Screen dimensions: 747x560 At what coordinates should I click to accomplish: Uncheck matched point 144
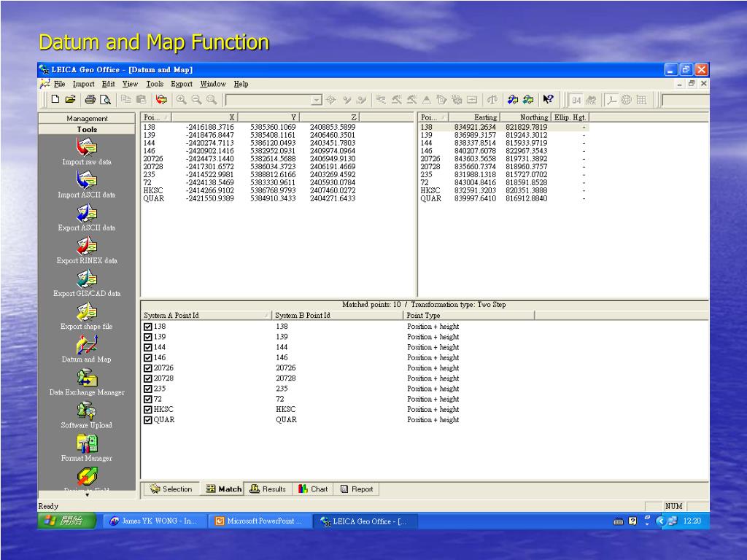click(147, 348)
